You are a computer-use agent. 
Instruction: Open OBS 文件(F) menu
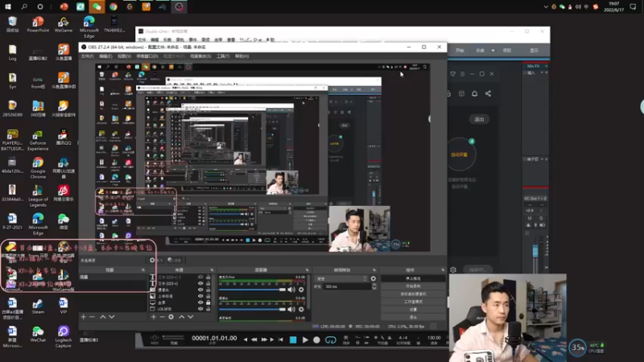point(87,56)
